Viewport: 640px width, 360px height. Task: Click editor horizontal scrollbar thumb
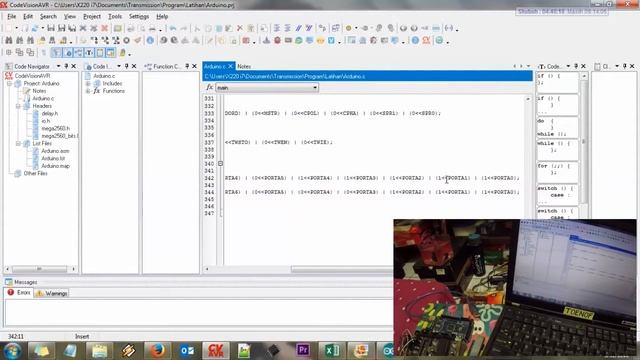pyautogui.click(x=342, y=269)
